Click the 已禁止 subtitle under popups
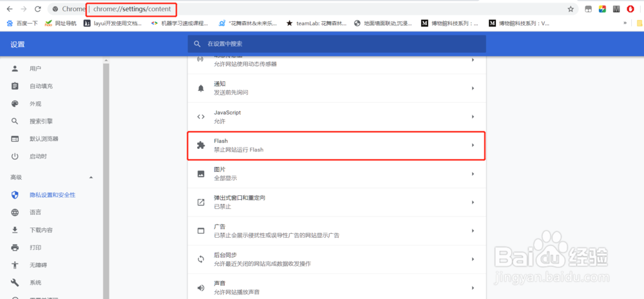 (x=223, y=207)
